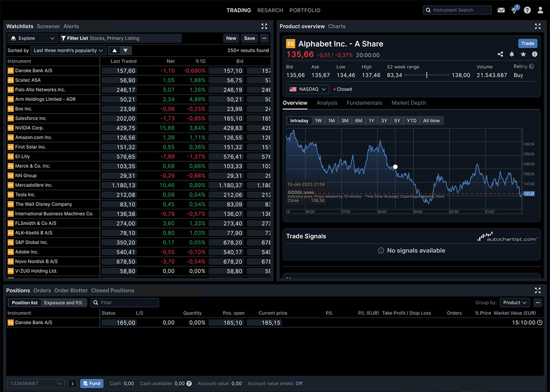Screen dimensions: 550x392
Task: Switch to the Orders tab
Action: 42,290
